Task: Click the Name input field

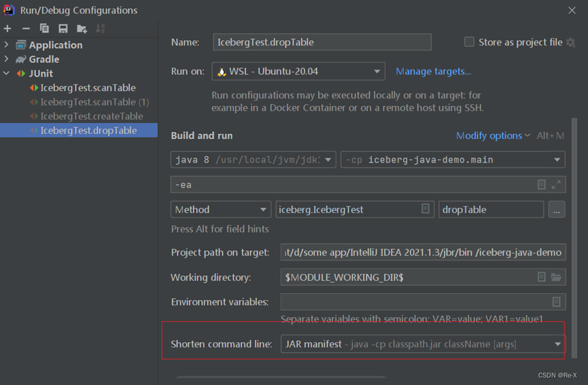Action: [x=322, y=42]
